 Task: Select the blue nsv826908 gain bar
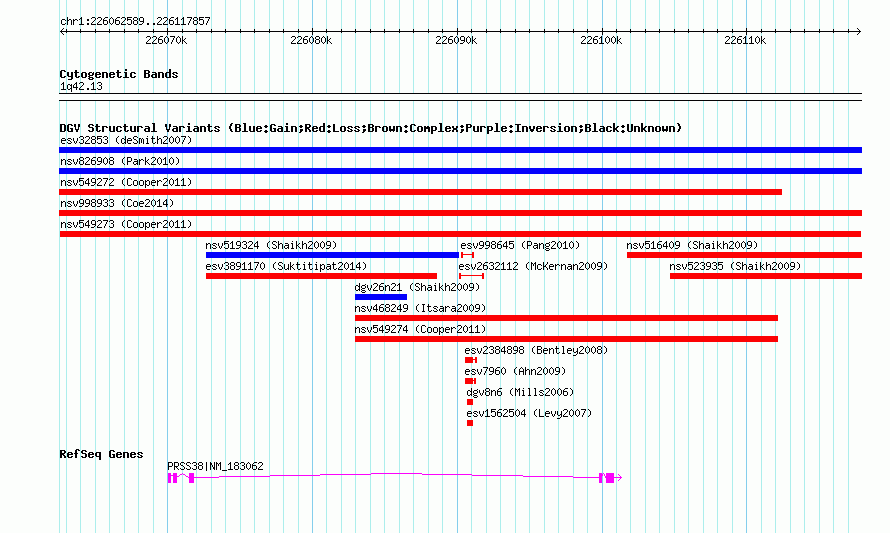tap(460, 171)
